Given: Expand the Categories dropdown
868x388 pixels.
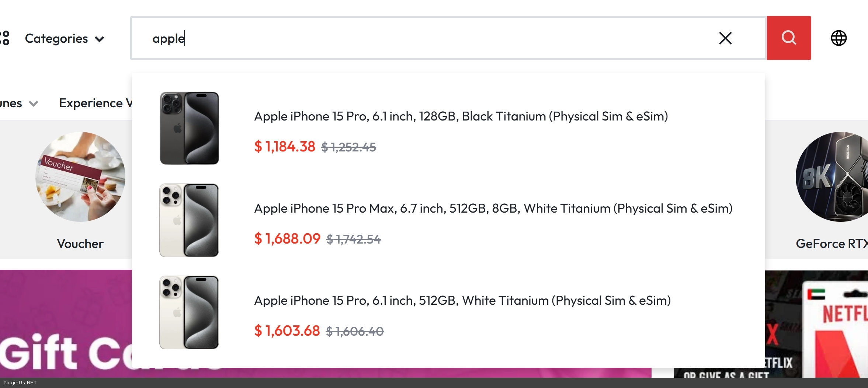Looking at the screenshot, I should (x=56, y=39).
